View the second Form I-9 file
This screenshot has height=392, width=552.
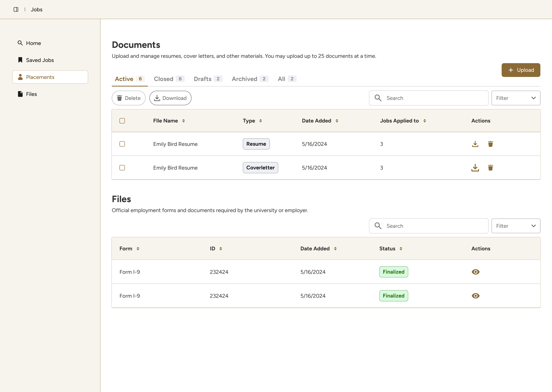pos(475,296)
